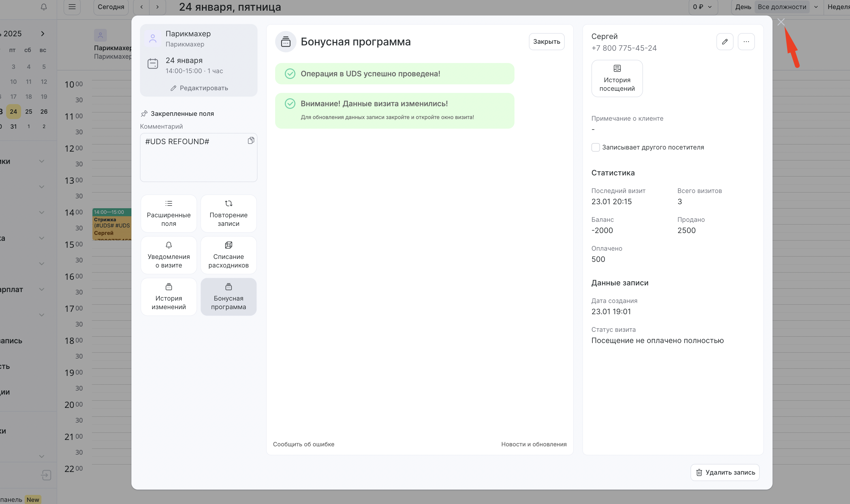Go to previous day with left arrow

[141, 7]
